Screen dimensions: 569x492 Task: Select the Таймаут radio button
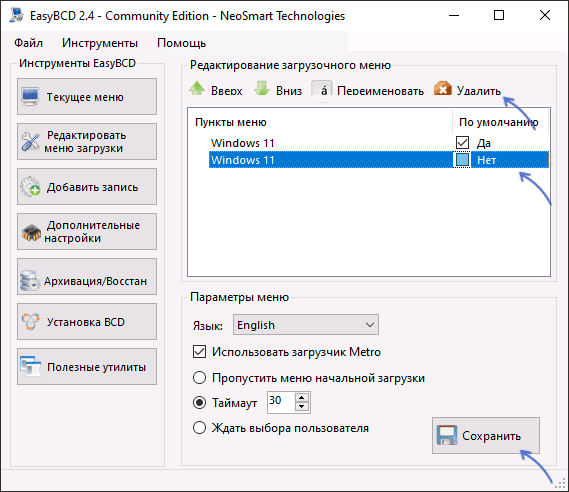tap(200, 402)
